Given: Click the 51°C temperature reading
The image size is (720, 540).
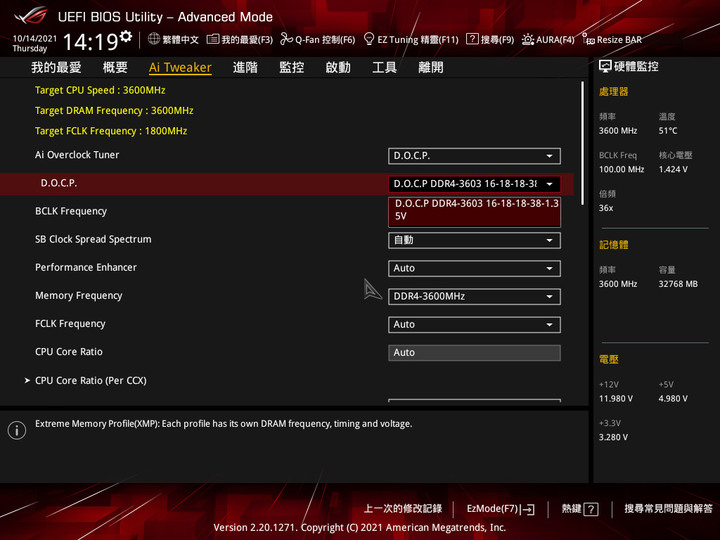Looking at the screenshot, I should (x=668, y=131).
